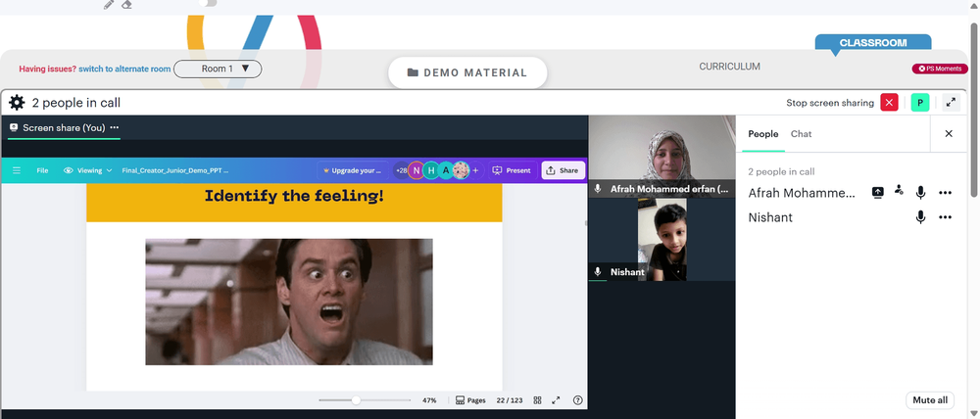Adjust the zoom slider handle
Screen dimensions: 980x419
[356, 400]
